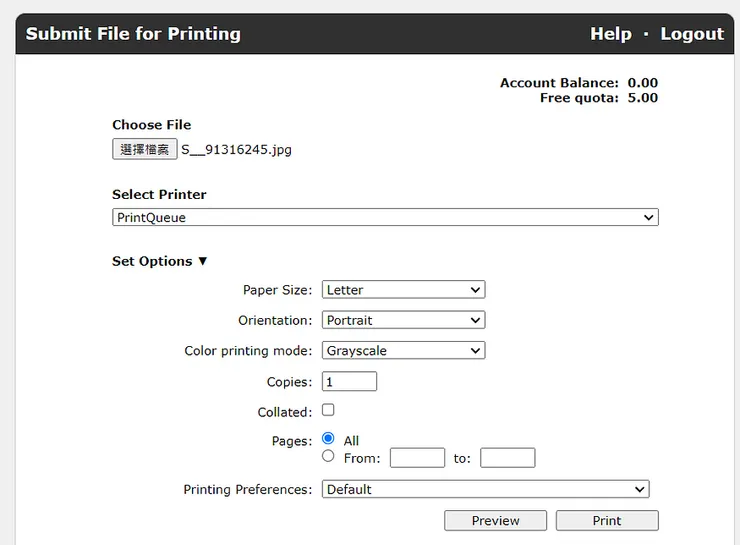Viewport: 740px width, 545px height.
Task: Click the Set Options triangle arrow
Action: click(202, 261)
